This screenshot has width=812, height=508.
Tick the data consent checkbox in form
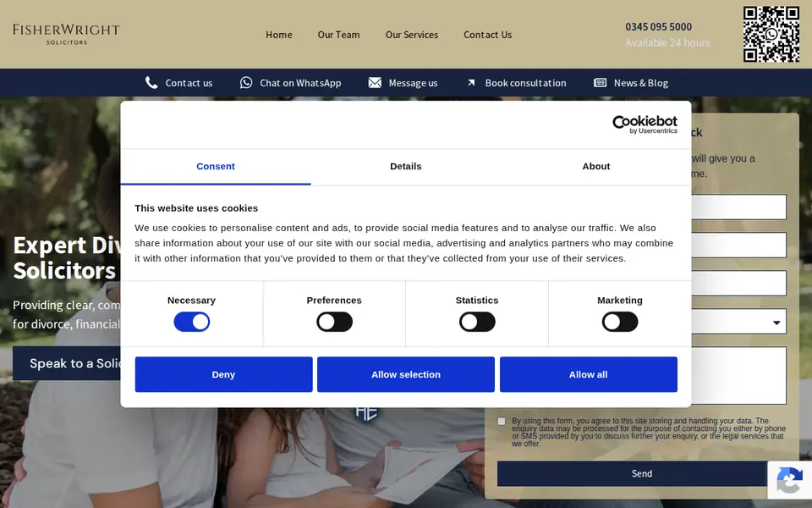[x=502, y=422]
